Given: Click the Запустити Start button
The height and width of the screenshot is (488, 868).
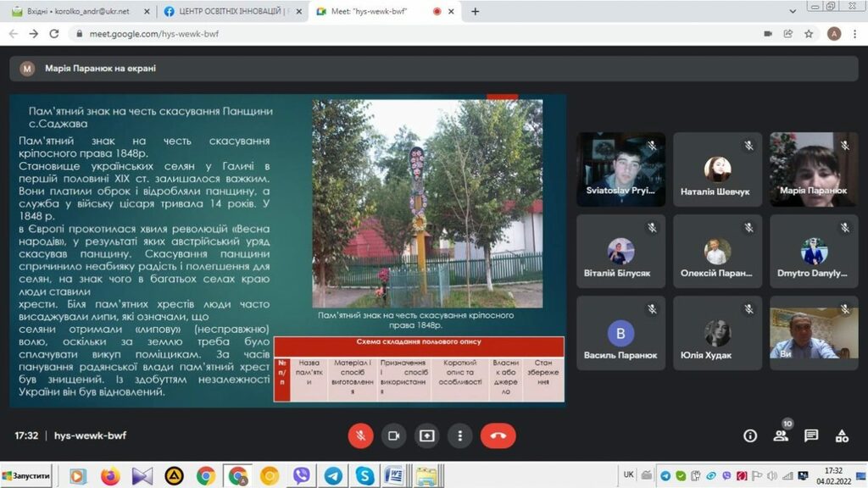Looking at the screenshot, I should 27,476.
